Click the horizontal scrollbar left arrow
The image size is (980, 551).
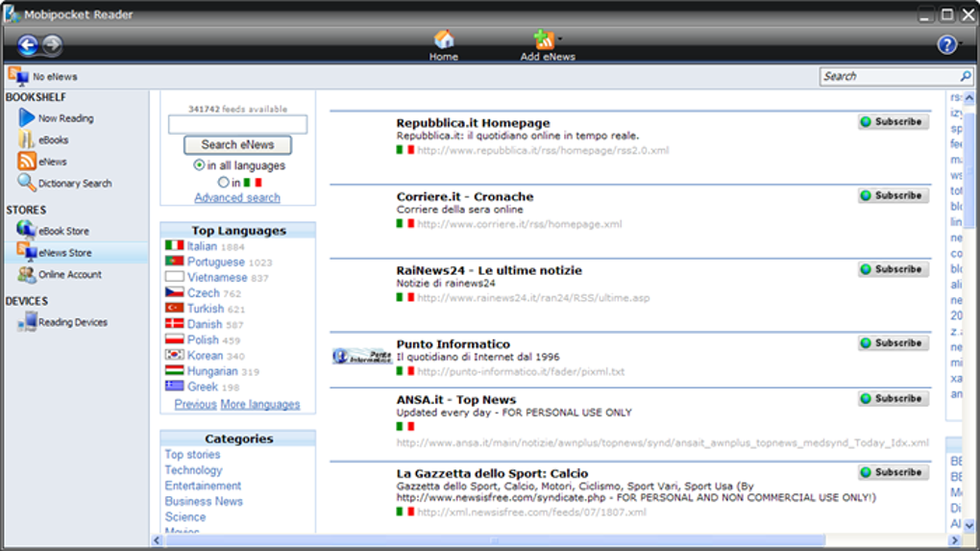click(x=157, y=540)
